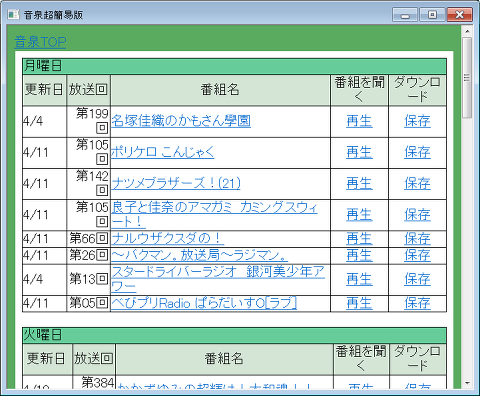The width and height of the screenshot is (480, 396).
Task: Click the 月曜日 section header
Action: coord(234,66)
